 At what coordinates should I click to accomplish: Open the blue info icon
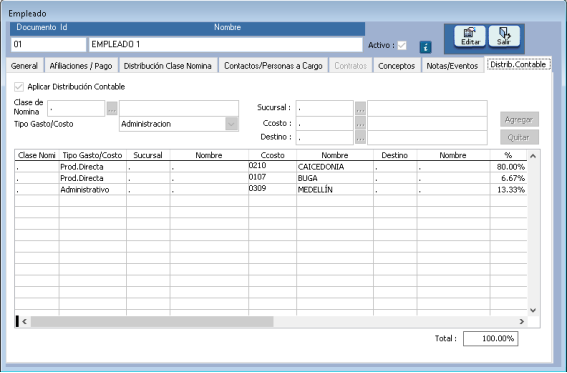click(425, 47)
